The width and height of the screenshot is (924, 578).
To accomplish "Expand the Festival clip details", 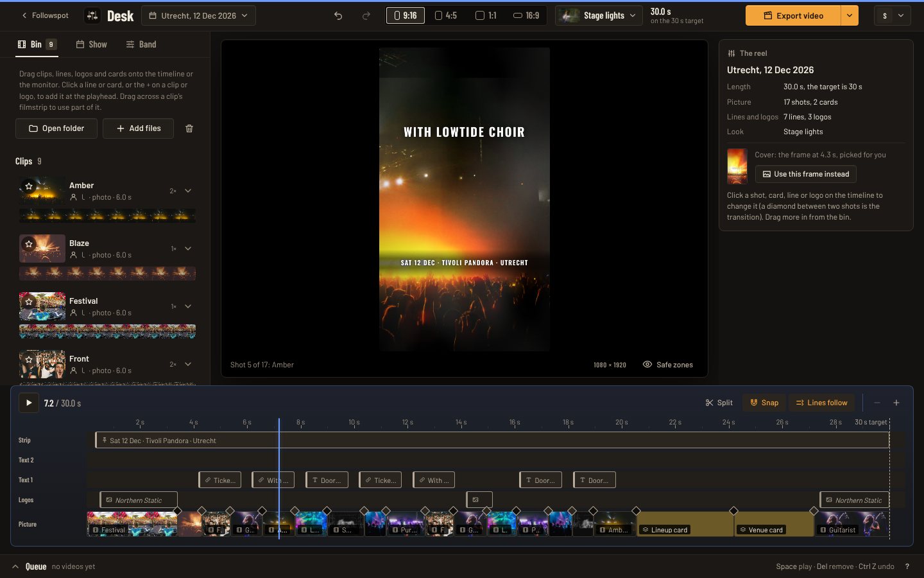I will pyautogui.click(x=188, y=306).
